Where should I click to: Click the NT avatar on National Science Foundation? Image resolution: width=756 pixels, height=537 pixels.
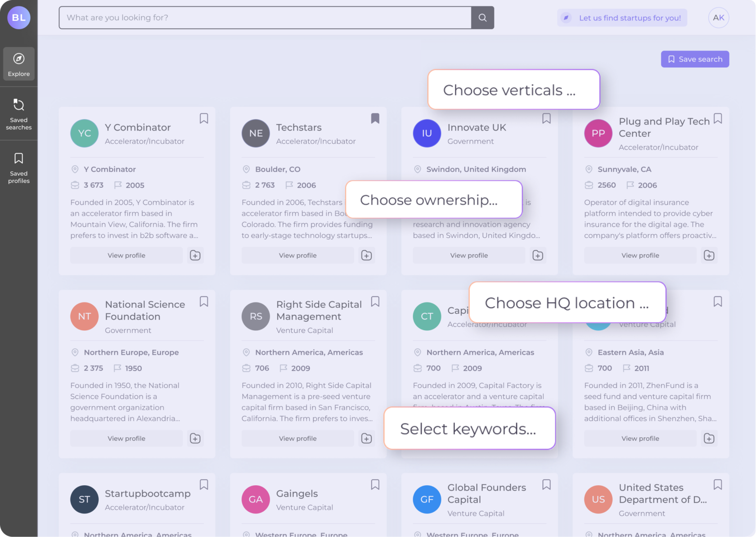click(x=85, y=316)
